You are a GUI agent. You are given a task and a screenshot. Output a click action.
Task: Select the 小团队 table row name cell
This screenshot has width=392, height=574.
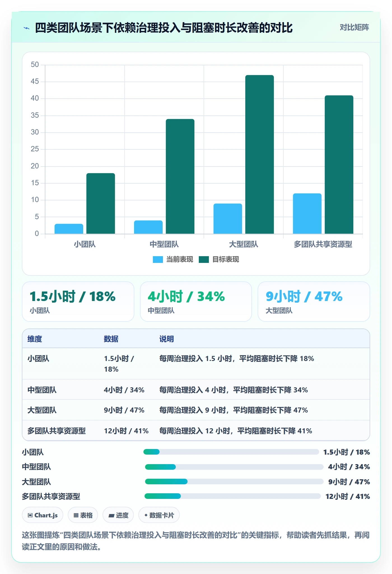click(x=38, y=358)
